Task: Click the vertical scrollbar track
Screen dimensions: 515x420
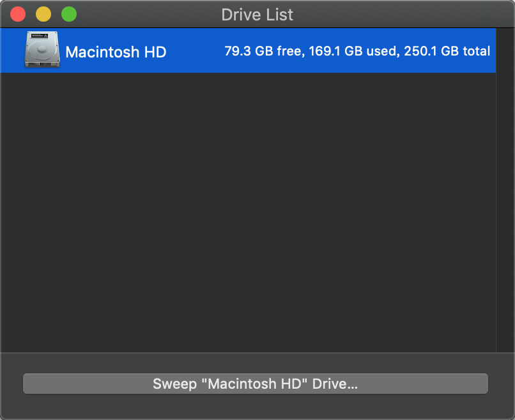Action: [x=505, y=190]
